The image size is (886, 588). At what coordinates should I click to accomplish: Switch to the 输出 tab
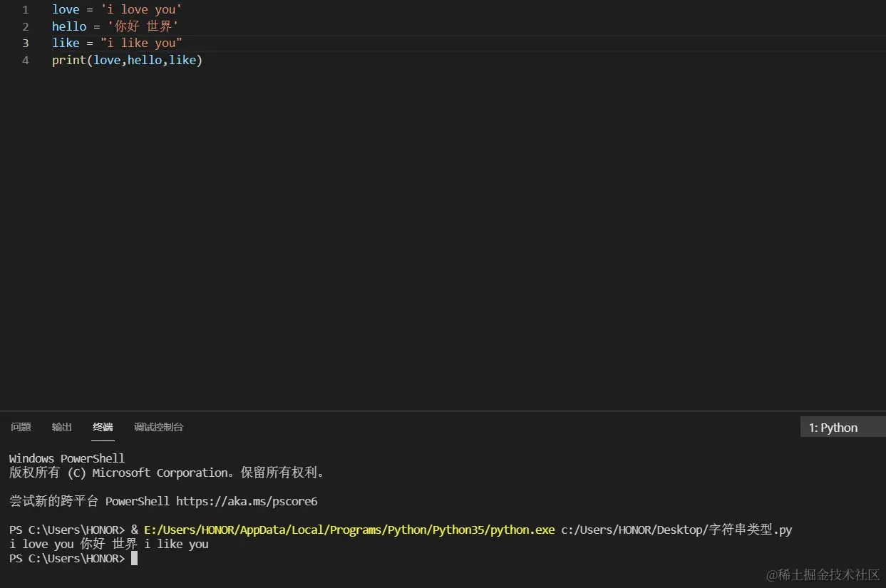click(62, 427)
